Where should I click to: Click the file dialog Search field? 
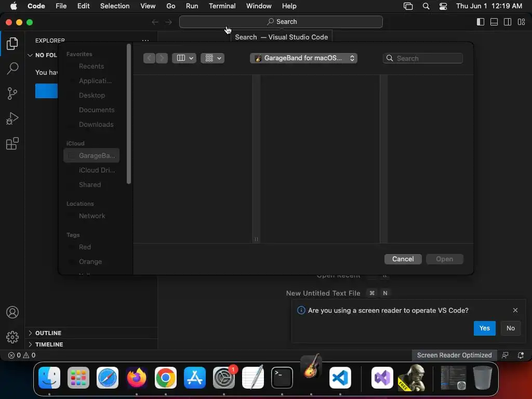(x=423, y=58)
